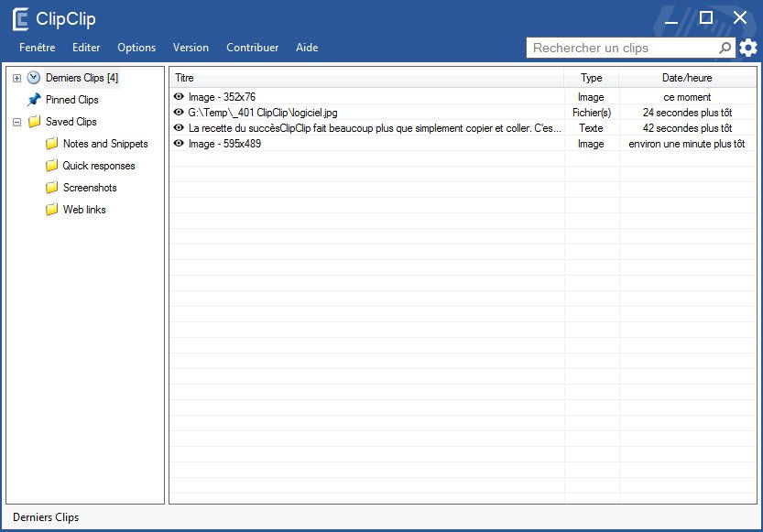
Task: Click the '24 secondes plus tôt' cell
Action: 687,113
